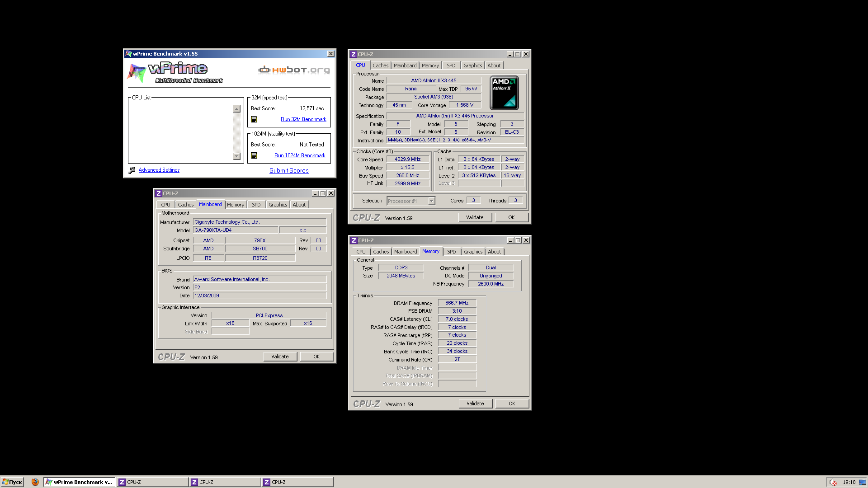Screen dimensions: 868x488
Task: Click the AMD Athlon II processor logo
Action: point(505,93)
